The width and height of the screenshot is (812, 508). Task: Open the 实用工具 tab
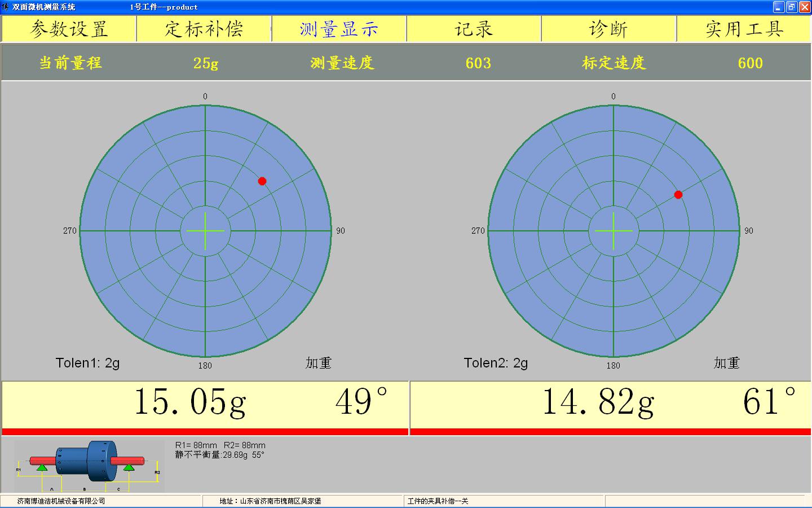point(744,29)
